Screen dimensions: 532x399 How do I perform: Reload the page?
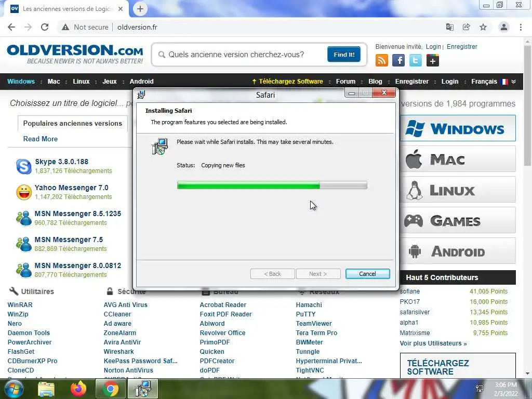[45, 27]
